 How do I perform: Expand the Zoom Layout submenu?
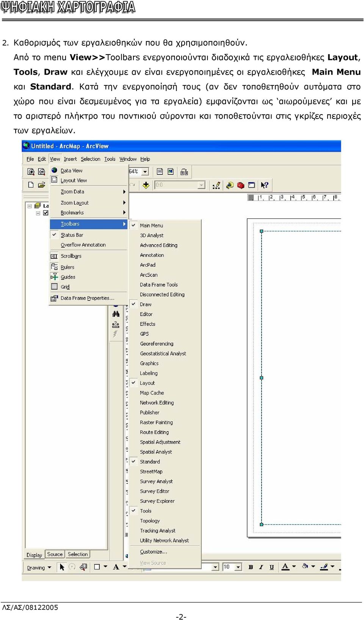pyautogui.click(x=88, y=202)
